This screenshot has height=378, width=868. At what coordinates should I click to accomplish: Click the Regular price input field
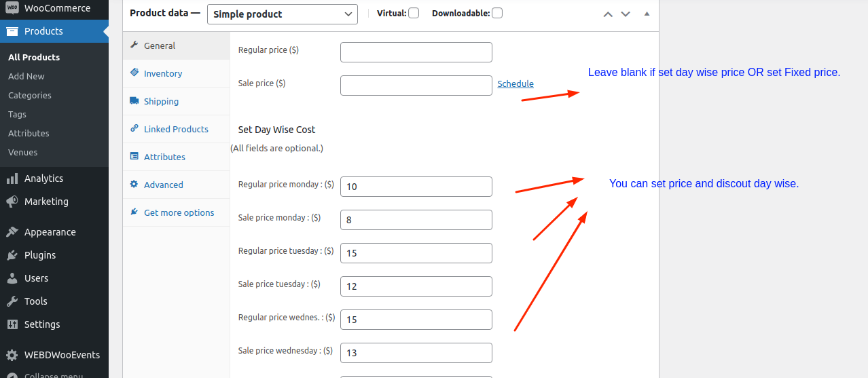[416, 52]
